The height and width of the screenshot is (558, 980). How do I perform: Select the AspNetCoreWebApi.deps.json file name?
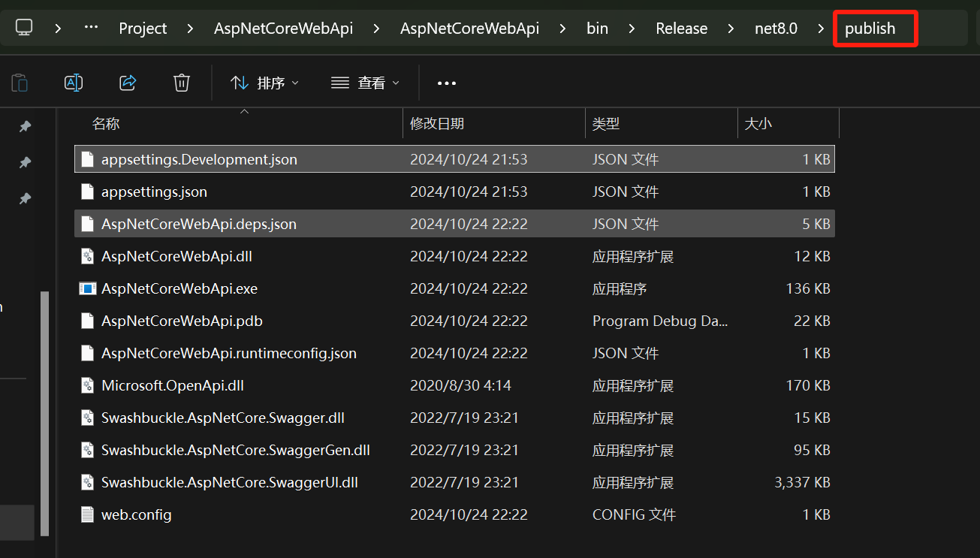coord(199,224)
